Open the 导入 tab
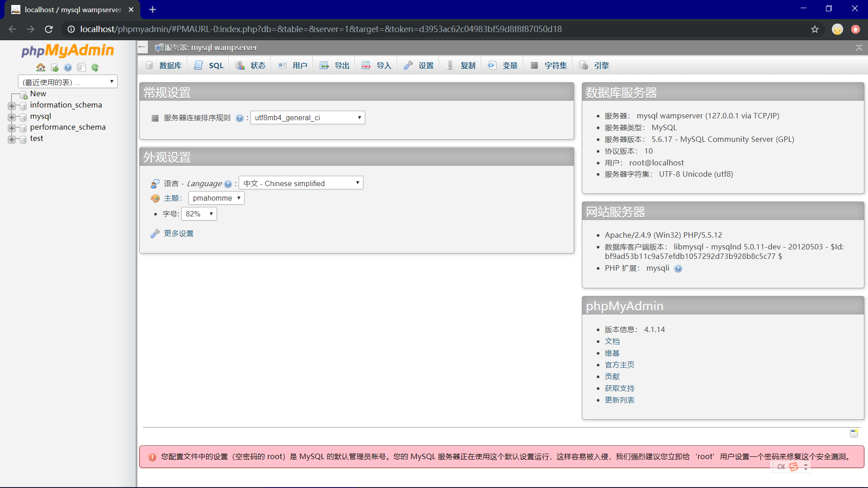 (x=377, y=66)
